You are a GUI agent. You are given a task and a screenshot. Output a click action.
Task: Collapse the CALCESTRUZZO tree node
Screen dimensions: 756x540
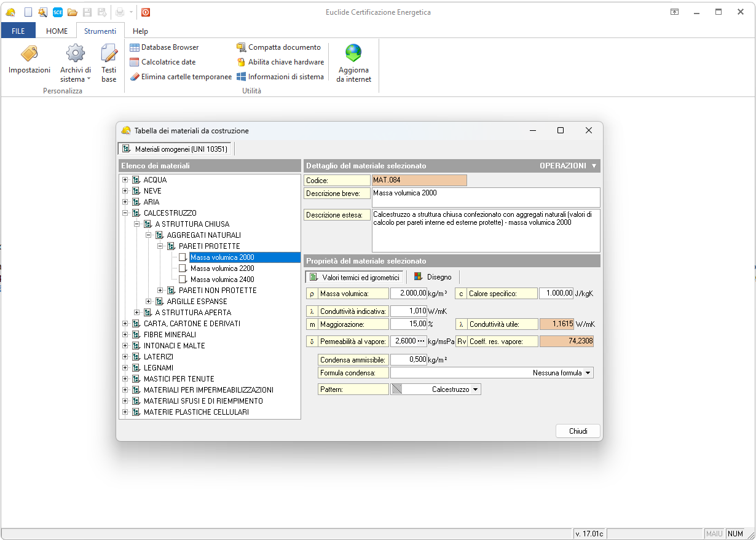click(x=125, y=213)
